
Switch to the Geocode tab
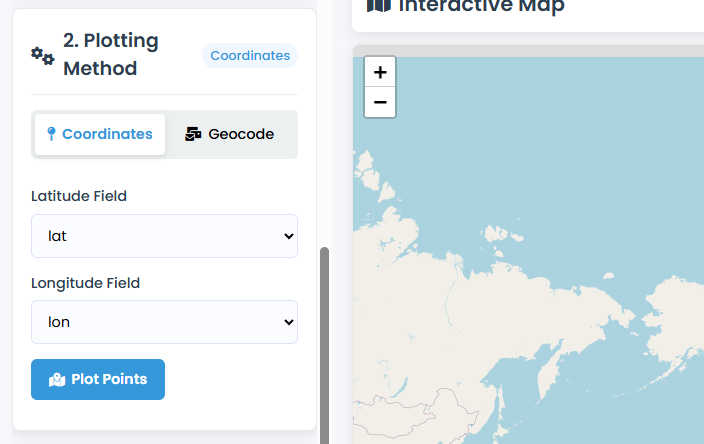[x=229, y=134]
